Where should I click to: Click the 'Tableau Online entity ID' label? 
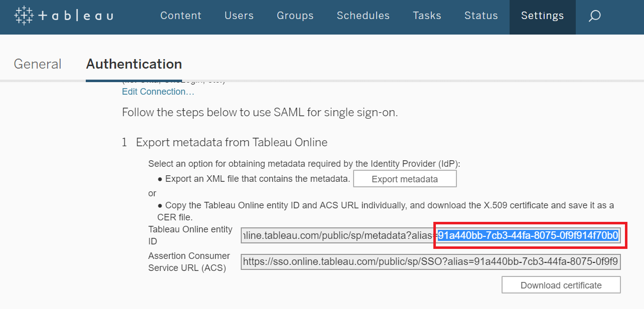click(x=190, y=235)
